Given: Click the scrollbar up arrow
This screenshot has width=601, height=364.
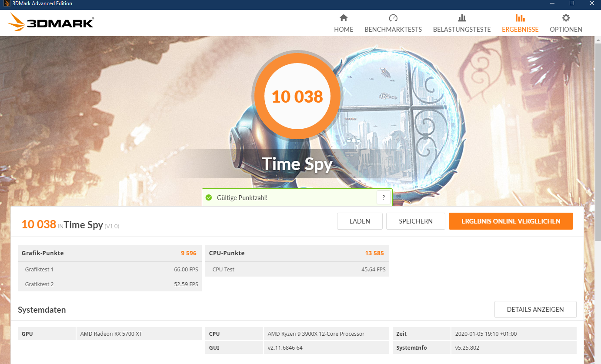Looking at the screenshot, I should point(598,39).
